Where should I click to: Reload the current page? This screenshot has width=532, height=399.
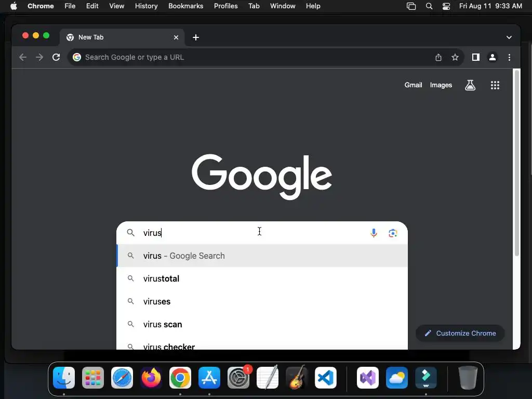pos(56,57)
